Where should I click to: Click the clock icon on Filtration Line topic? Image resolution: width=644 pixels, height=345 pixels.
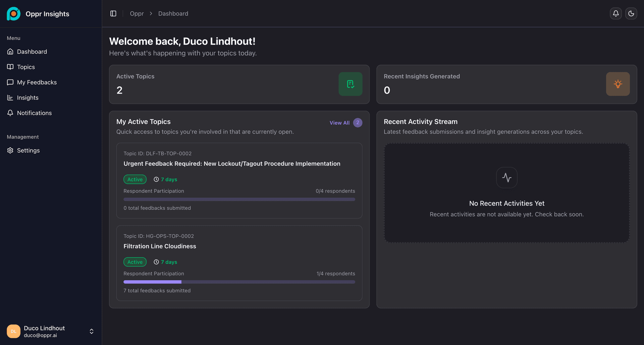click(x=156, y=262)
